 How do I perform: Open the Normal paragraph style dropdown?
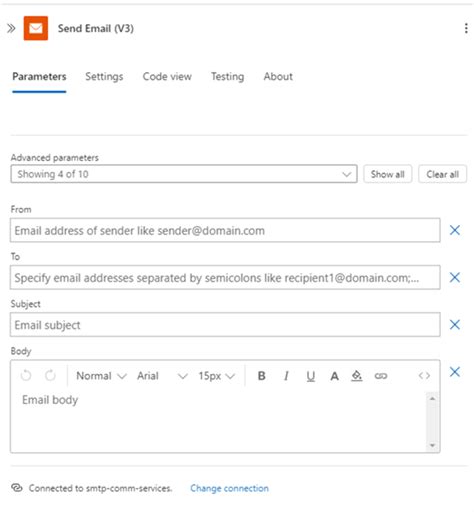pyautogui.click(x=101, y=376)
